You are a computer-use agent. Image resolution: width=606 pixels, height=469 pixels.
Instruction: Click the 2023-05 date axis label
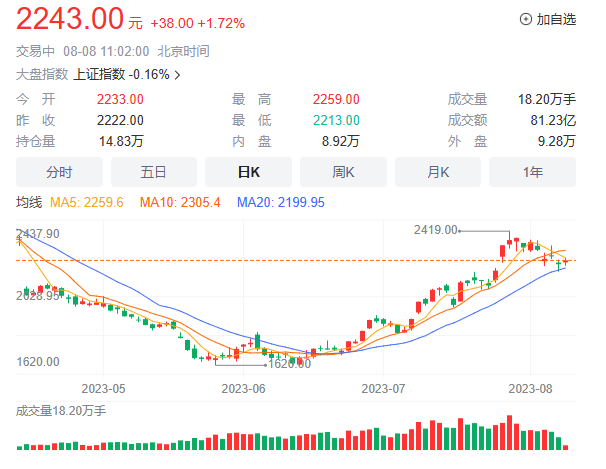(x=104, y=389)
